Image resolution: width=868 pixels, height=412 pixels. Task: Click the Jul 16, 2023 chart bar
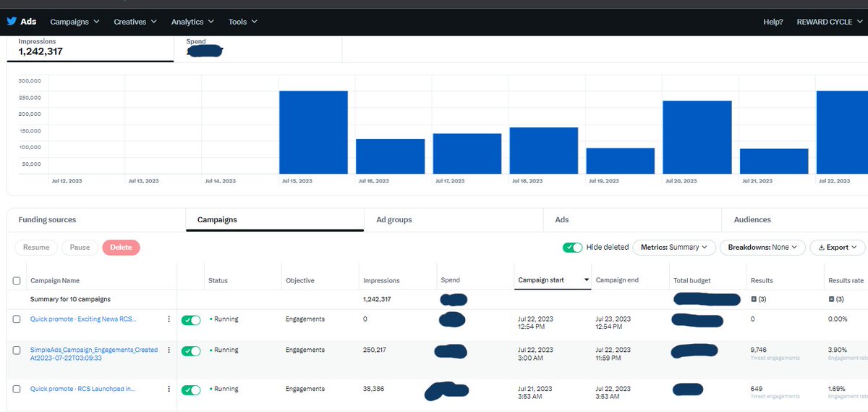[x=390, y=156]
